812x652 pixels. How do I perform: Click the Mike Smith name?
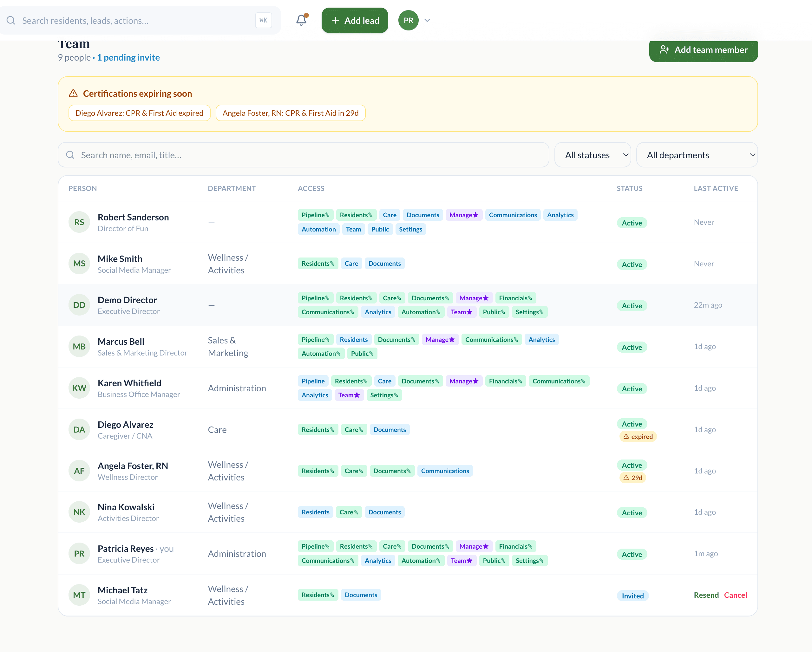coord(120,259)
